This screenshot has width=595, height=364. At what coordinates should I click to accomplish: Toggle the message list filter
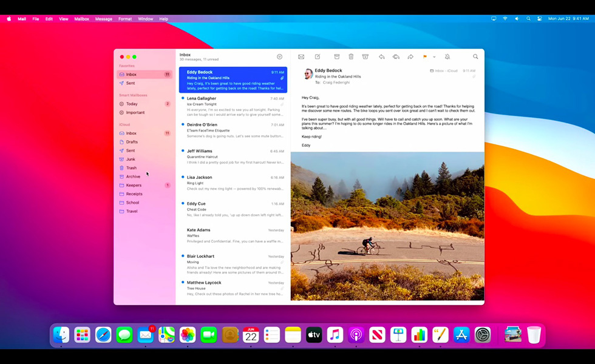(279, 56)
